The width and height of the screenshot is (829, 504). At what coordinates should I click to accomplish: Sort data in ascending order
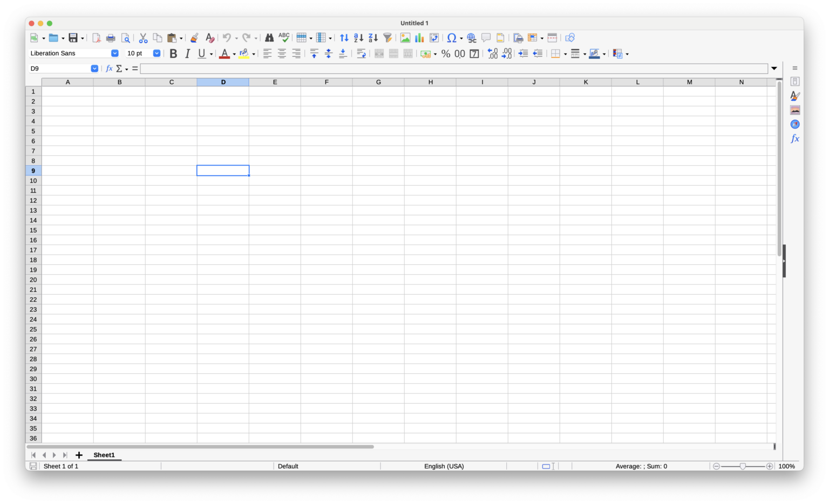(x=358, y=37)
